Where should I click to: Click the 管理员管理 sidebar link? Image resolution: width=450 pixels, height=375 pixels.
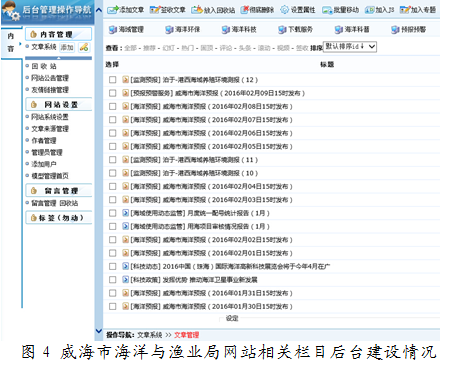(47, 152)
